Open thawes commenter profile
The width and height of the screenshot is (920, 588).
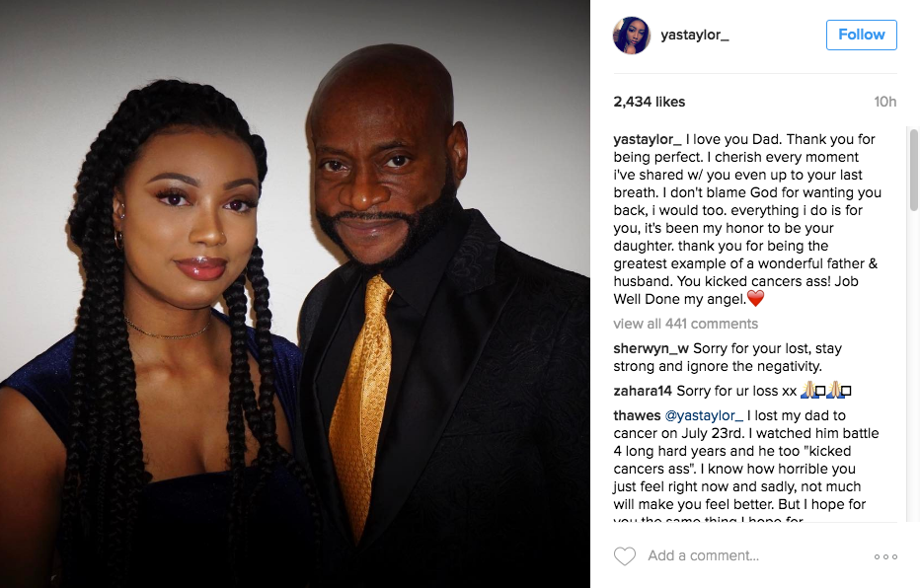pyautogui.click(x=637, y=415)
